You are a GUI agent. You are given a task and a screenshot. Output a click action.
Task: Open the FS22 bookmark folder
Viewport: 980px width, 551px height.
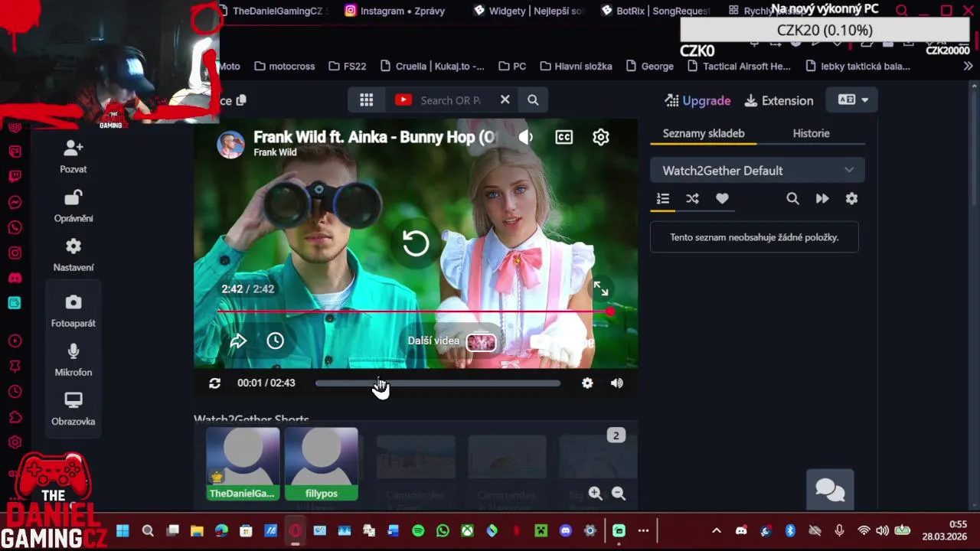[x=347, y=67]
